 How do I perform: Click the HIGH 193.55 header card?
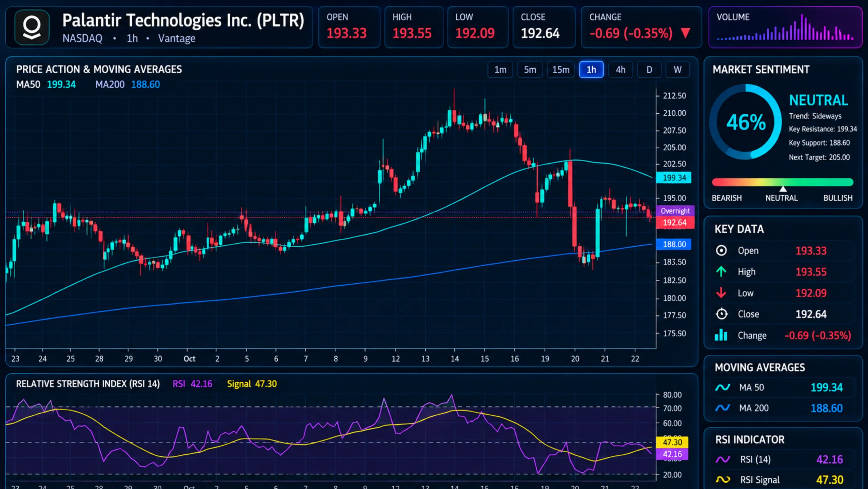coord(414,27)
